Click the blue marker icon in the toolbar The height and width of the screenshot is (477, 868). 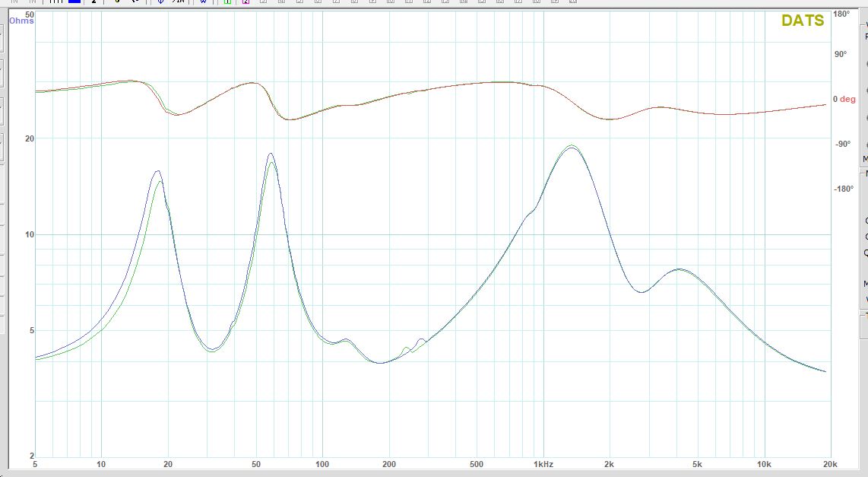(160, 2)
